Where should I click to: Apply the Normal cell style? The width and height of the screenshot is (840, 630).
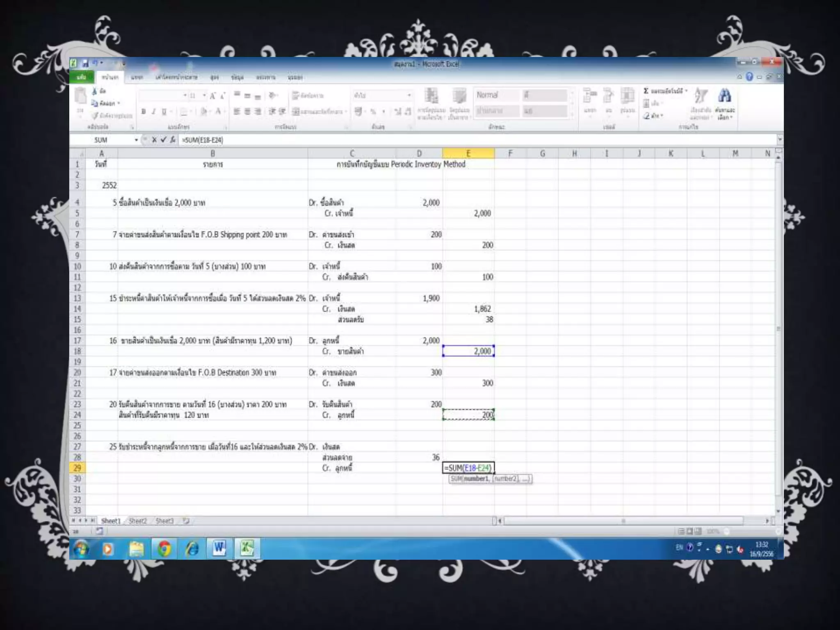click(495, 96)
